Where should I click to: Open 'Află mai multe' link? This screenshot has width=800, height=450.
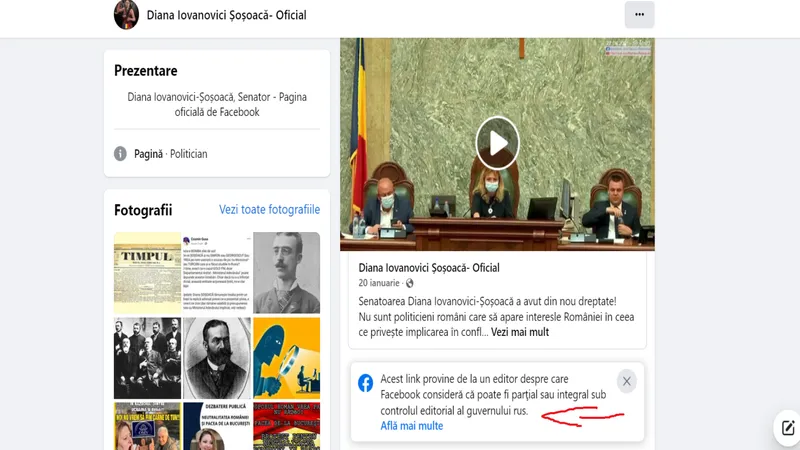411,426
